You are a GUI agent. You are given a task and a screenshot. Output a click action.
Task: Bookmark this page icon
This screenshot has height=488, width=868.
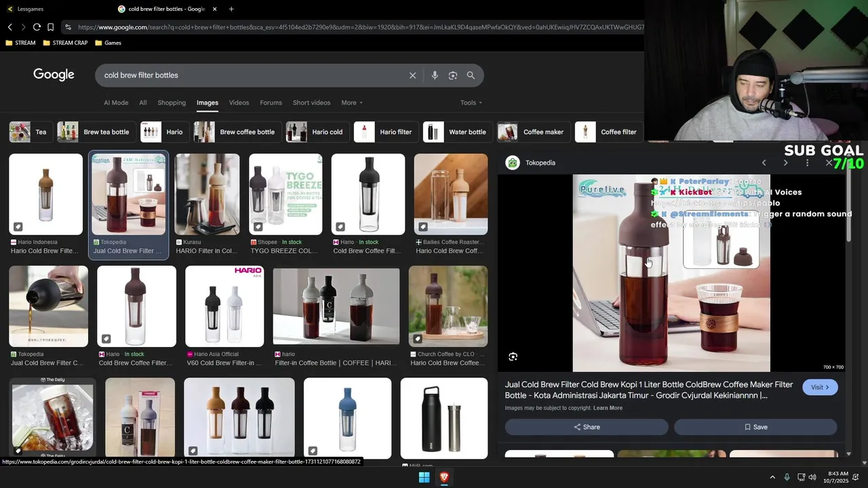point(50,27)
